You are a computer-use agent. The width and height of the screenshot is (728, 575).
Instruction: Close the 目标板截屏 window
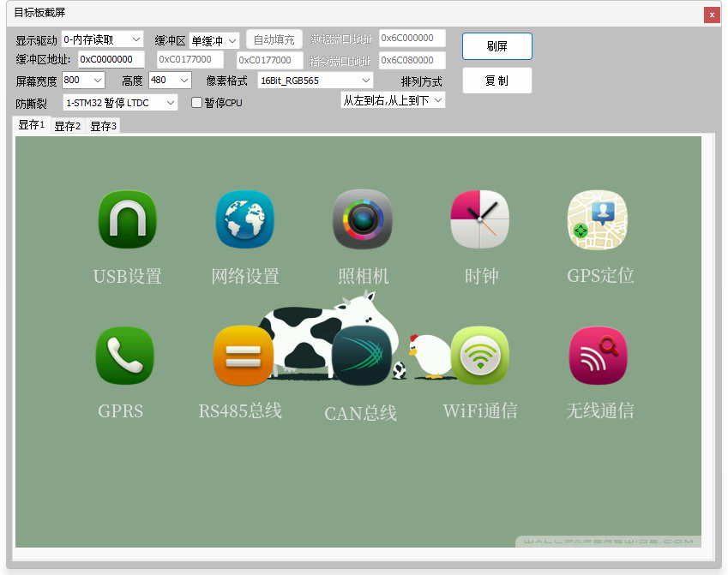tap(712, 15)
